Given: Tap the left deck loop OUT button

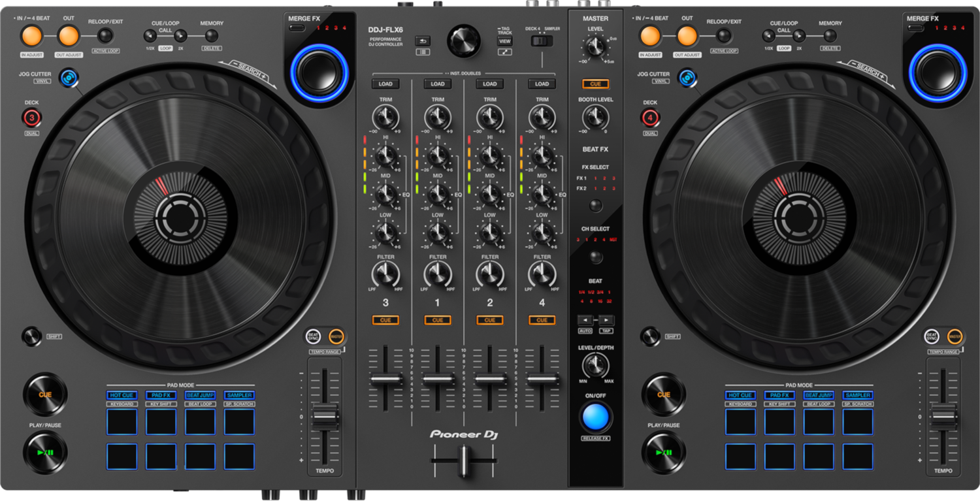Looking at the screenshot, I should [68, 36].
